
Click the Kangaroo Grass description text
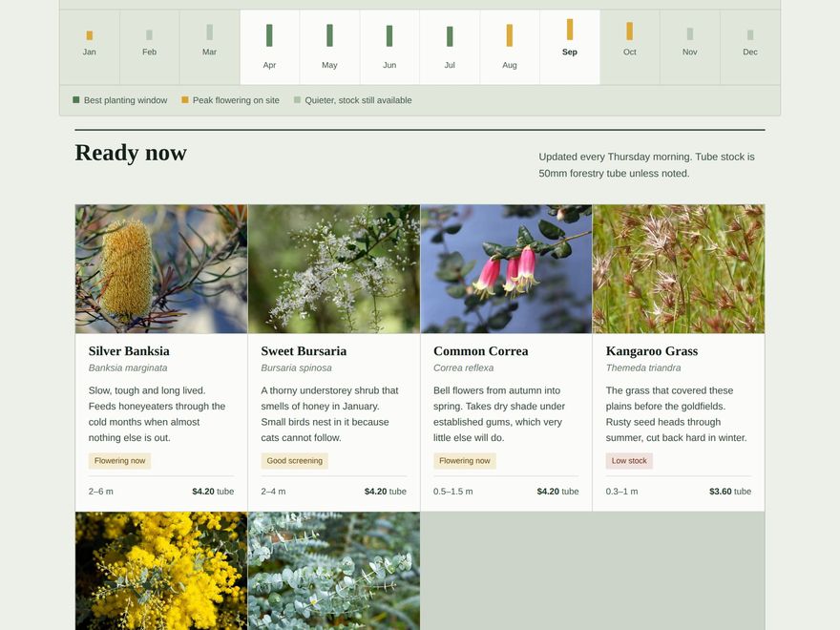(676, 414)
